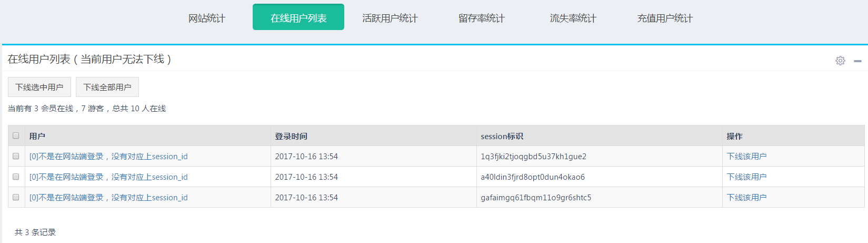The height and width of the screenshot is (243, 868).
Task: Click the 下线全部用户 button
Action: (x=107, y=87)
